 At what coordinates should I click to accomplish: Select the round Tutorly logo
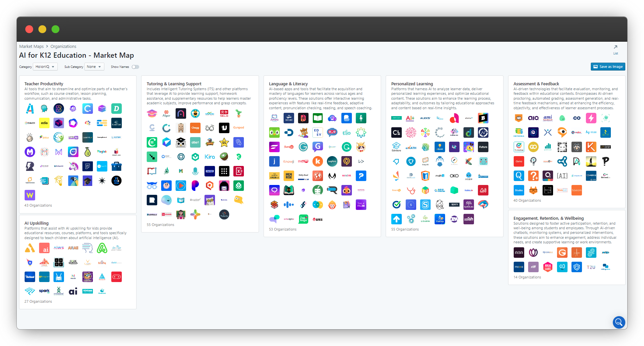click(x=224, y=214)
